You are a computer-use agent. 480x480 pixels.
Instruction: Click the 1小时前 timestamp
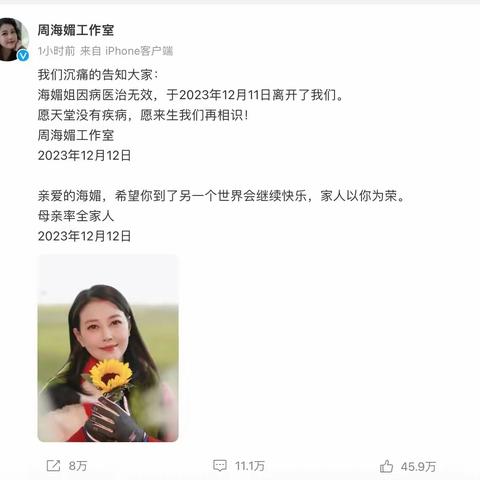pos(56,51)
